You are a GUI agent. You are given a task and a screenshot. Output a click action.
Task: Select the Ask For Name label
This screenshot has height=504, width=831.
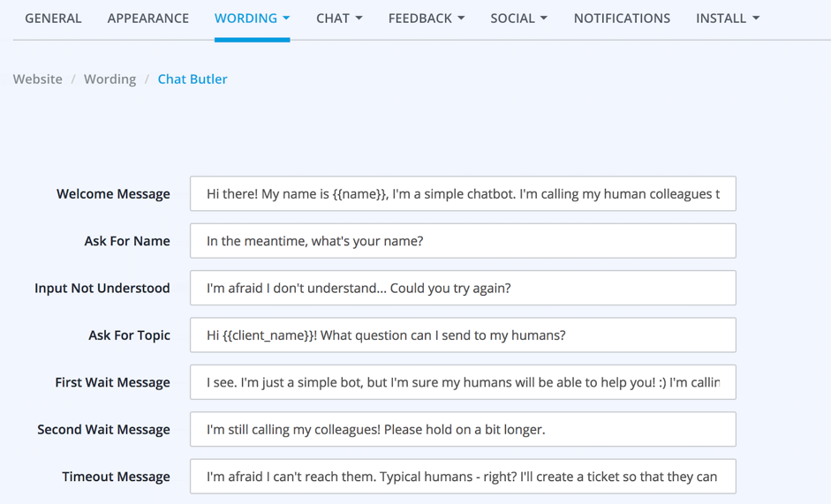[127, 241]
